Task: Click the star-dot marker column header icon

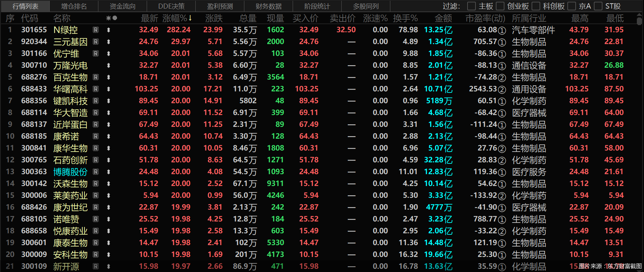Action: click(x=112, y=18)
